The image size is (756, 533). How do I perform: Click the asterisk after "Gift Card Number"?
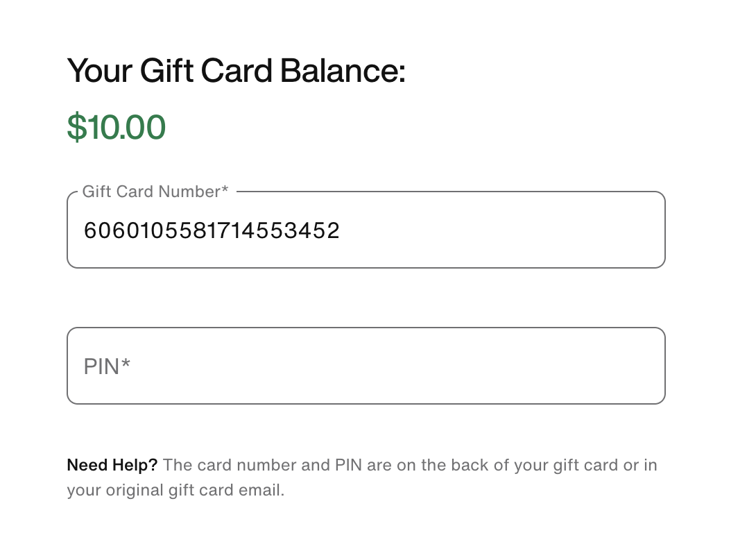point(225,190)
